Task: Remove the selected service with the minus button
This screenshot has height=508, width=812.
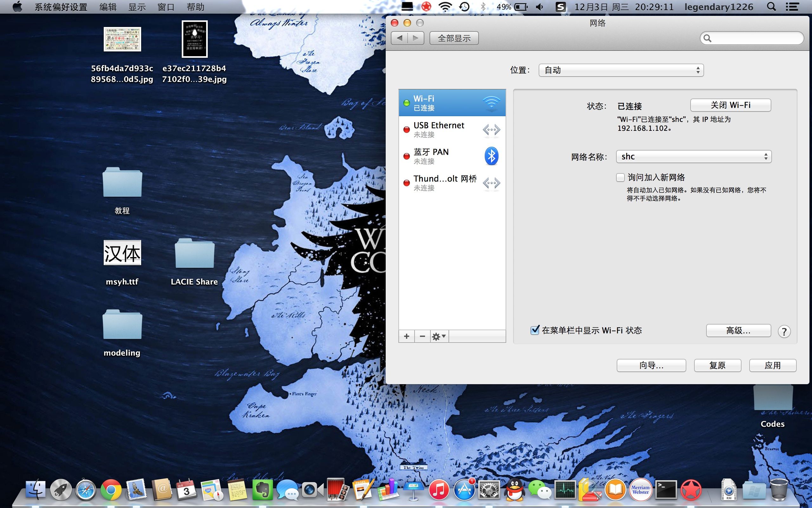Action: click(422, 336)
